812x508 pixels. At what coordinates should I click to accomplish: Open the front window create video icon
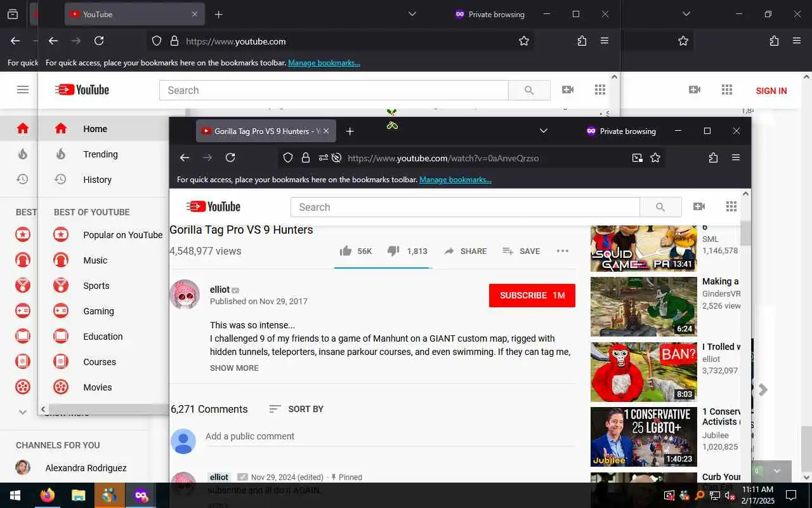click(699, 207)
